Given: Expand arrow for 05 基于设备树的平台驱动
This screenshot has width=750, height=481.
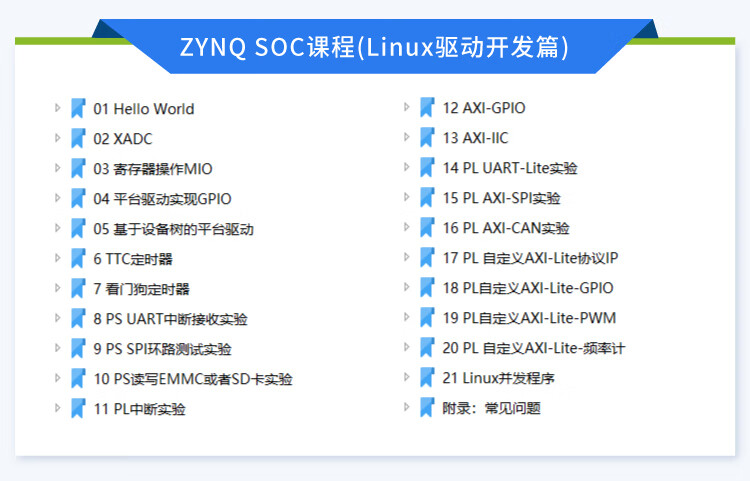Looking at the screenshot, I should [x=57, y=228].
